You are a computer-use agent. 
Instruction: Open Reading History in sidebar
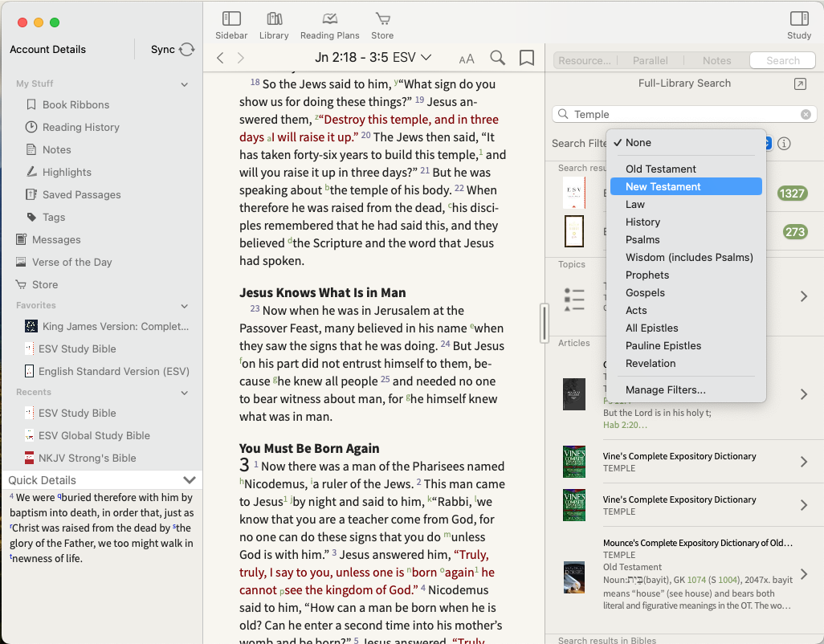click(80, 127)
